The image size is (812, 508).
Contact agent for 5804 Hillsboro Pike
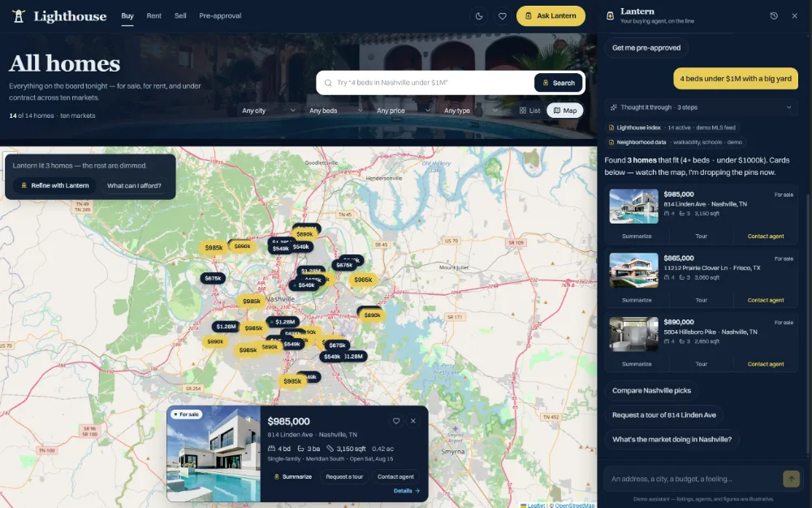pos(766,364)
